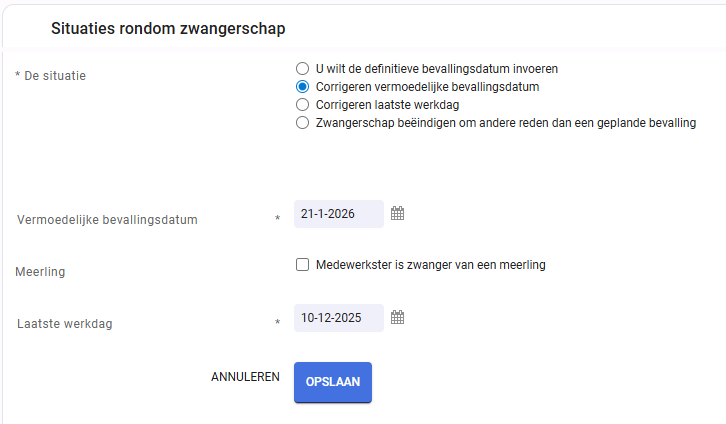Save the form with OPSLAAN
The image size is (726, 424).
[333, 382]
